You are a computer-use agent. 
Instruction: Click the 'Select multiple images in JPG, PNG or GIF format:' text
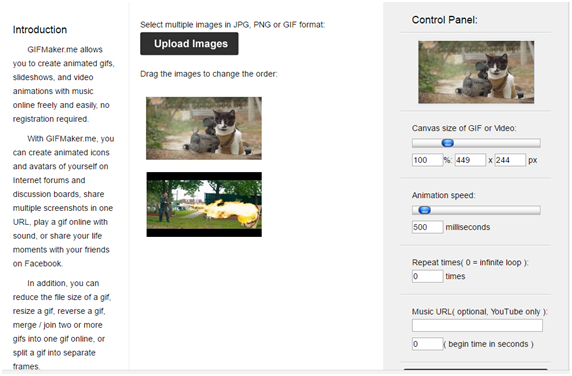[232, 25]
